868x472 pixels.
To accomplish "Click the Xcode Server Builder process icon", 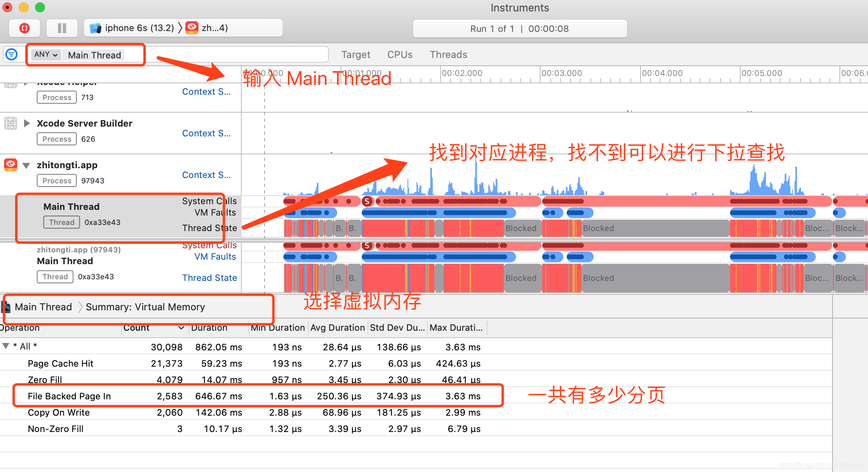I will [x=11, y=123].
